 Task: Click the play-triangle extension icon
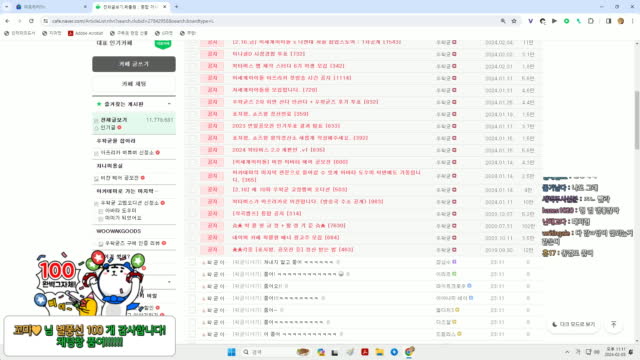[554, 21]
